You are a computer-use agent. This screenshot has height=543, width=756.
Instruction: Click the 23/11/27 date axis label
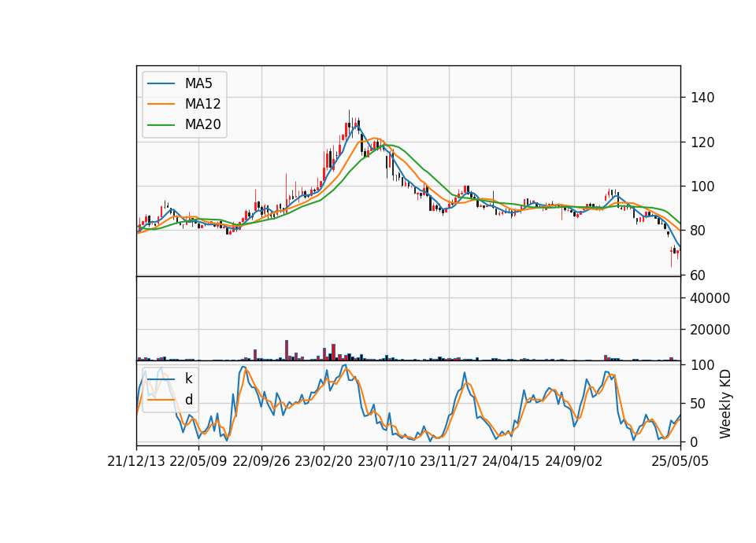click(x=448, y=461)
